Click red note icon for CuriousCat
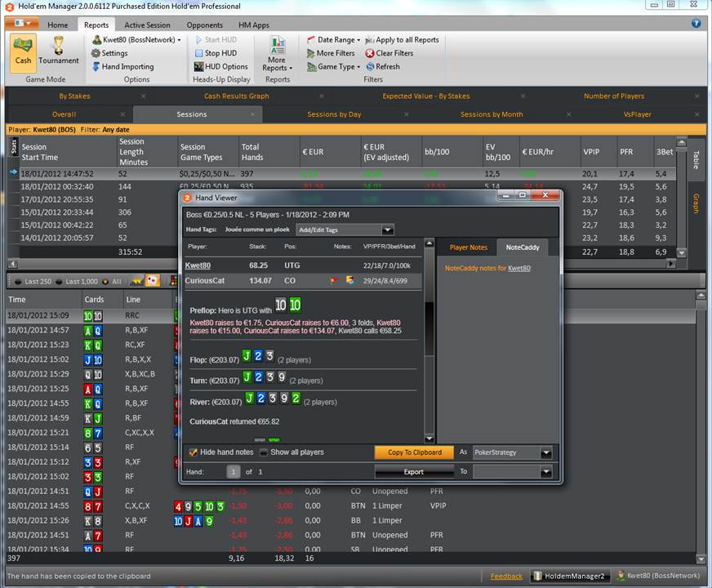The height and width of the screenshot is (588, 712). [334, 281]
